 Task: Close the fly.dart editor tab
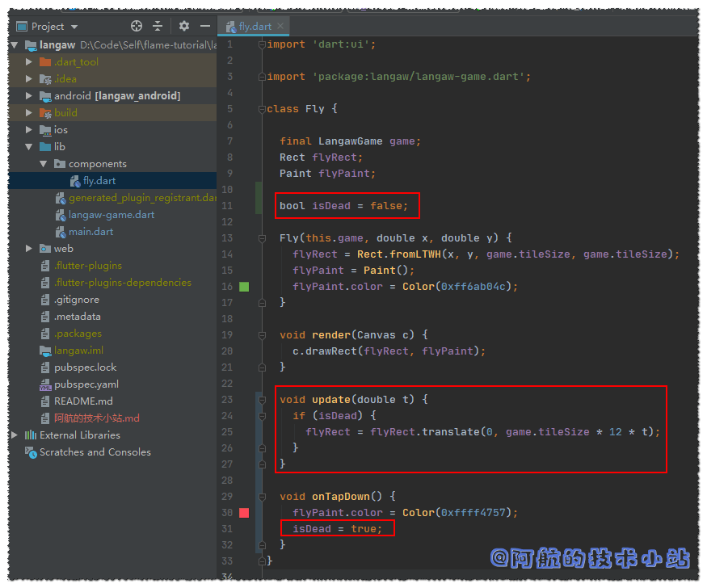pos(281,27)
